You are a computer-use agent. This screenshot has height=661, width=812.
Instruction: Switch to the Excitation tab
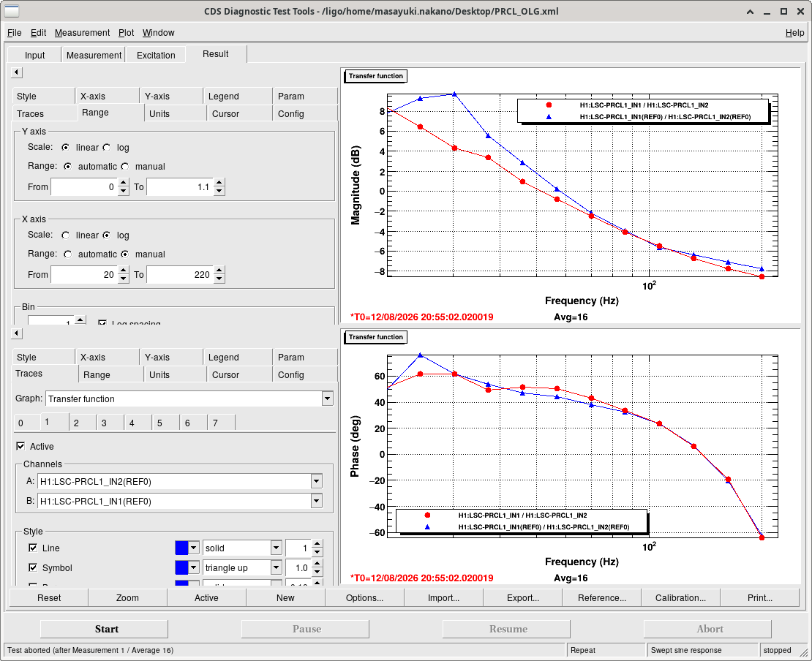(156, 55)
